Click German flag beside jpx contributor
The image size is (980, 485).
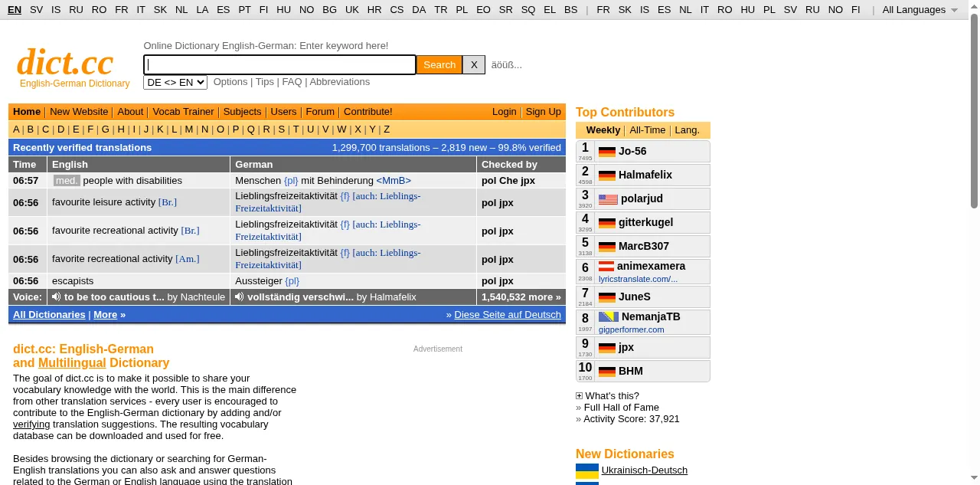pyautogui.click(x=607, y=348)
